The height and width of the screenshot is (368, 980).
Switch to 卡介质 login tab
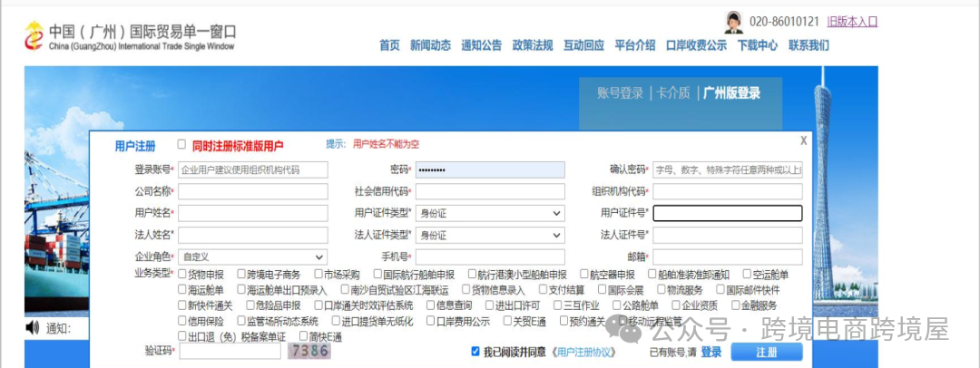tap(673, 93)
